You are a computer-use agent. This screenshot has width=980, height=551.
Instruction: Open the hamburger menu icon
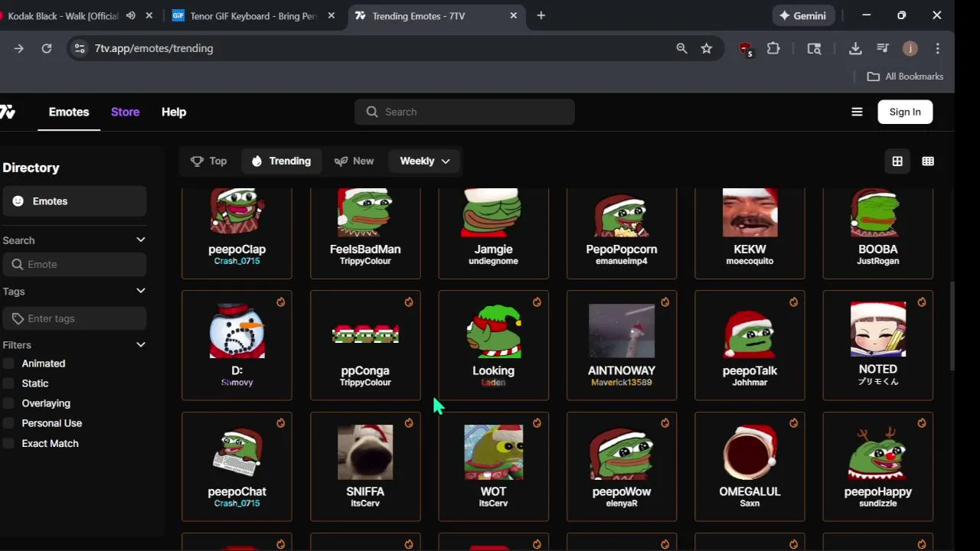(857, 112)
